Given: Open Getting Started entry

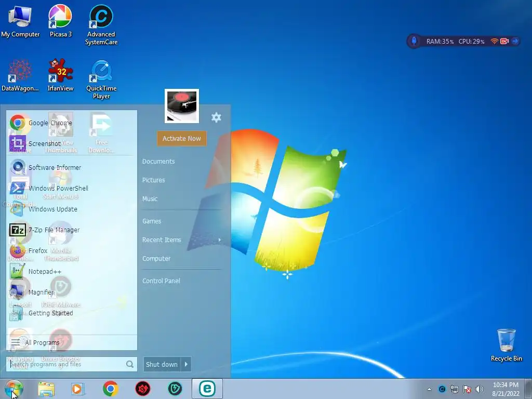Looking at the screenshot, I should [x=72, y=313].
